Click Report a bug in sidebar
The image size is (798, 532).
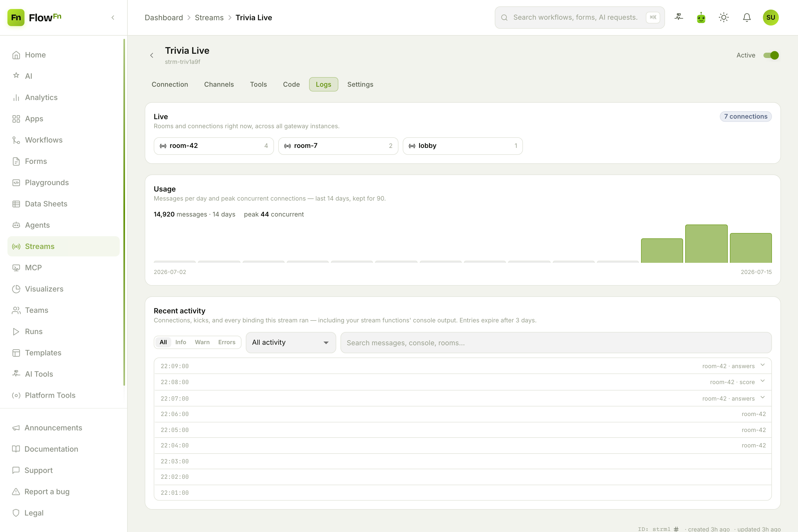point(64,492)
